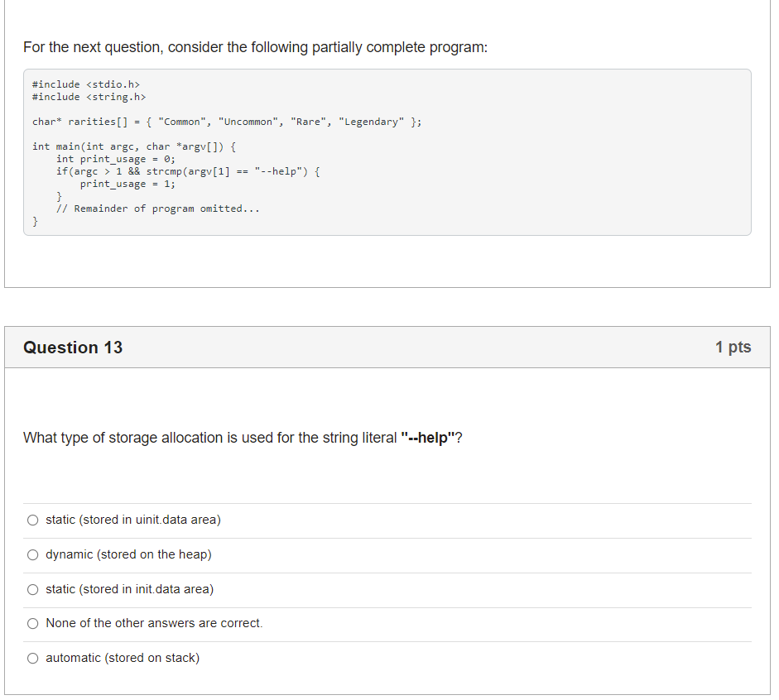Click the 'print_usage = 1;' code line
779x700 pixels.
pos(127,184)
